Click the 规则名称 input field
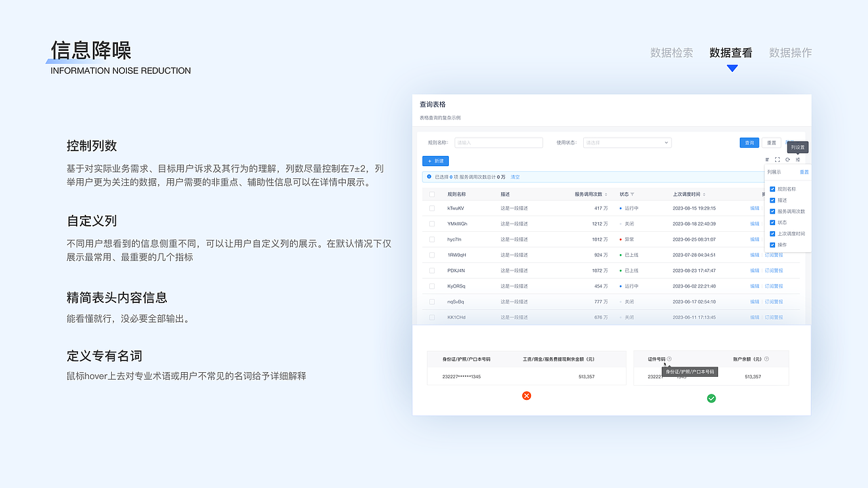This screenshot has width=868, height=488. point(498,142)
